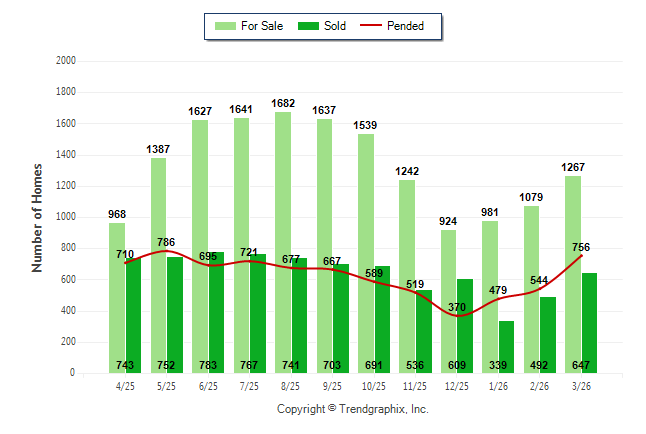This screenshot has height=434, width=646.
Task: Select the Pended data point labeled 756
Action: tap(581, 256)
